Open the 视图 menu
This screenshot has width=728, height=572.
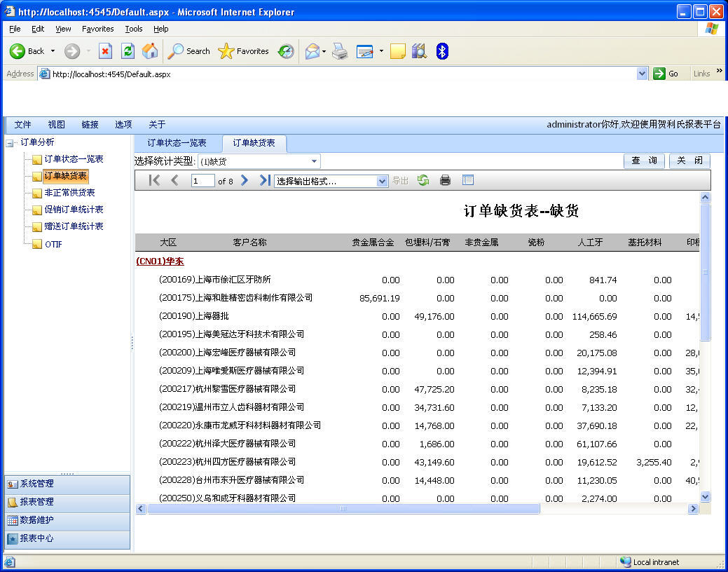click(57, 125)
